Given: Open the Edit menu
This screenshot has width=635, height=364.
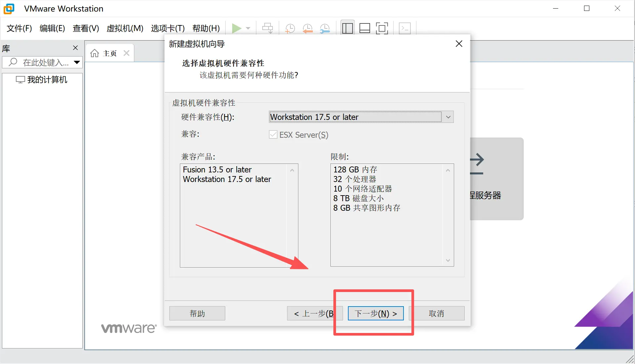Looking at the screenshot, I should 52,28.
